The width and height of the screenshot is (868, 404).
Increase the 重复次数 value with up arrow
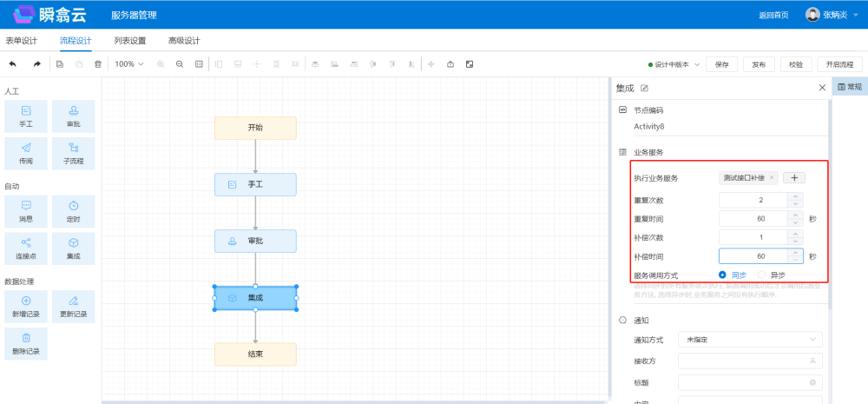[x=795, y=196]
